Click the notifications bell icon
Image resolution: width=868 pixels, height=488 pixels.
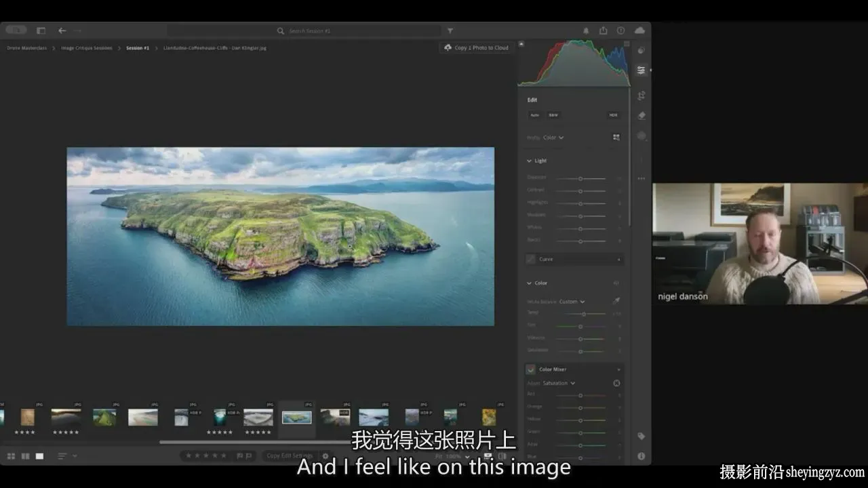pos(586,30)
